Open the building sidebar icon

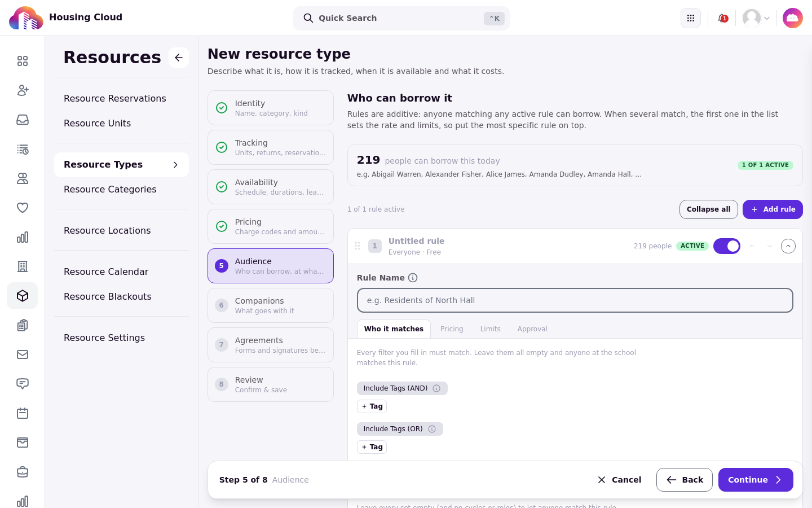(x=23, y=266)
